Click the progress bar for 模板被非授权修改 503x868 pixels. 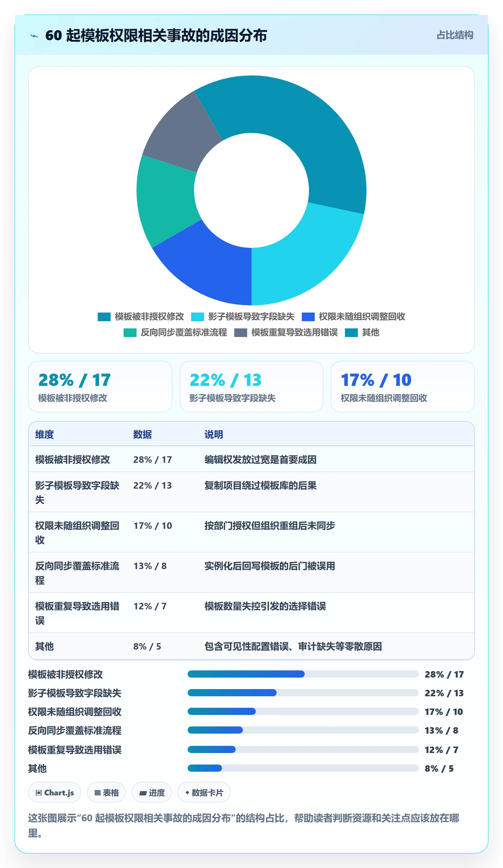point(303,674)
